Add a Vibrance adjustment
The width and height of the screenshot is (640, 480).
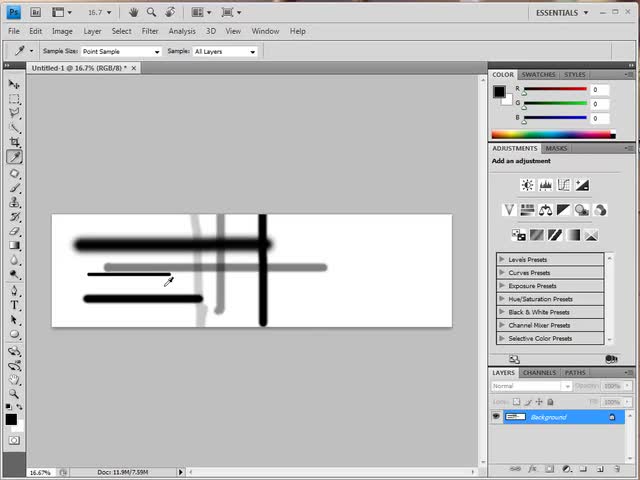tap(509, 210)
